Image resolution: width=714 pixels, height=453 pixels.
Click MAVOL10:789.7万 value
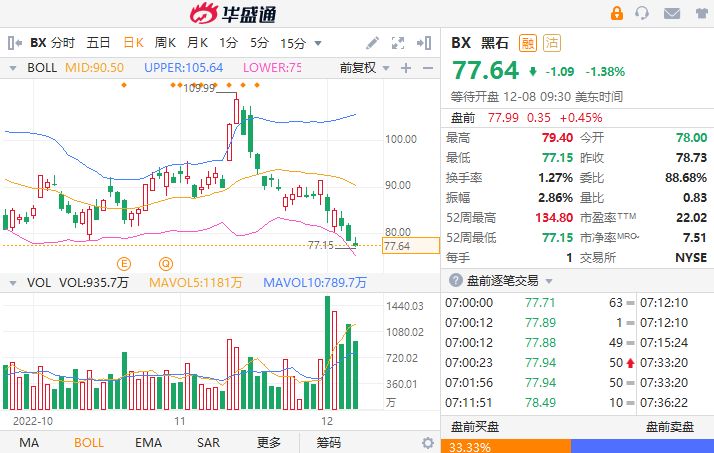coord(315,283)
